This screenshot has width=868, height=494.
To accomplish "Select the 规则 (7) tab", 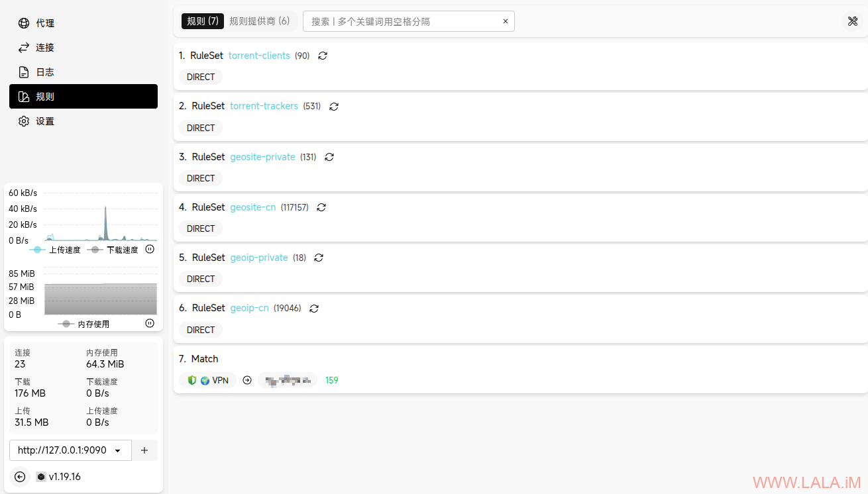I will (203, 21).
